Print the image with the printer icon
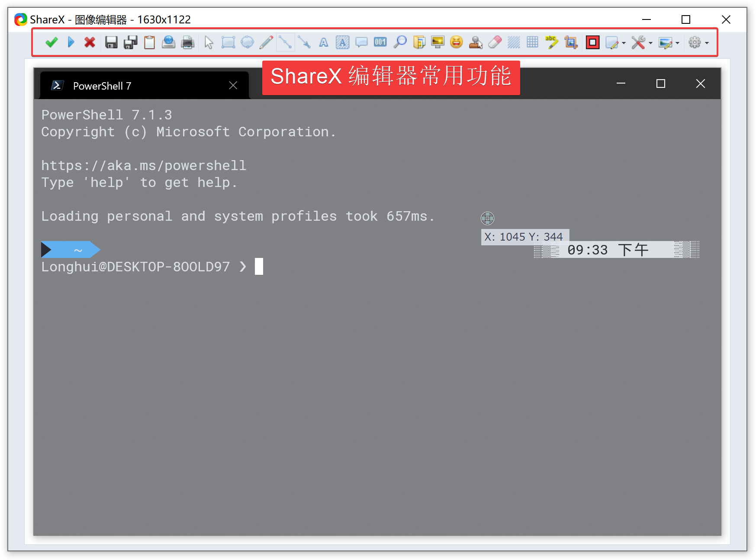Image resolution: width=756 pixels, height=560 pixels. click(187, 42)
